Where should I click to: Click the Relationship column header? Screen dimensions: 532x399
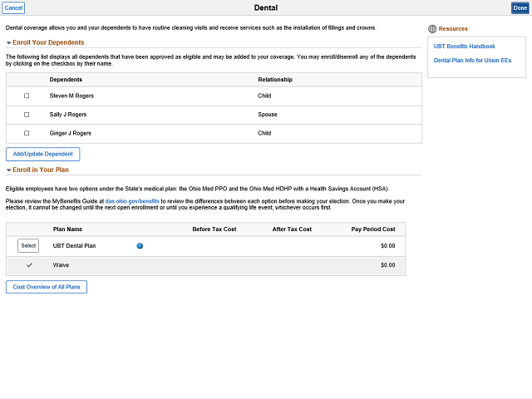click(x=275, y=80)
